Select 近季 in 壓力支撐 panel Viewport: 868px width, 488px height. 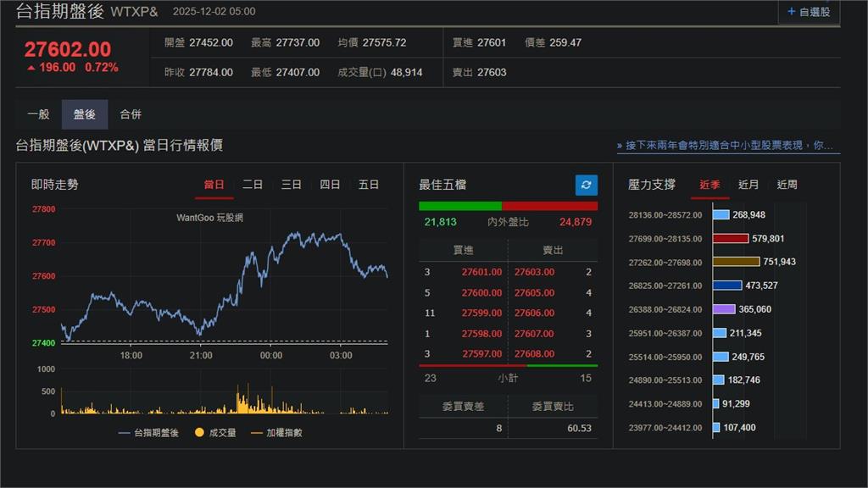[x=709, y=185]
